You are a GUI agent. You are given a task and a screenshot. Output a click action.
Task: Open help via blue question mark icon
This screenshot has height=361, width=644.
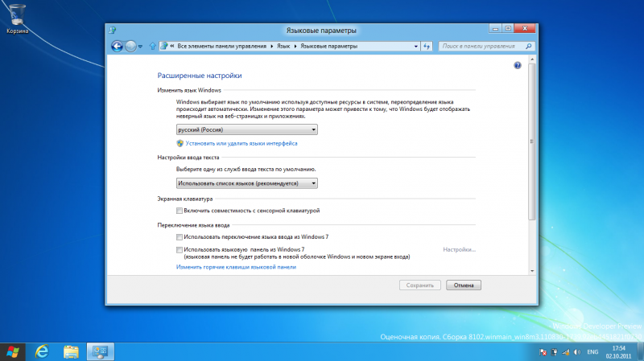[x=518, y=64]
